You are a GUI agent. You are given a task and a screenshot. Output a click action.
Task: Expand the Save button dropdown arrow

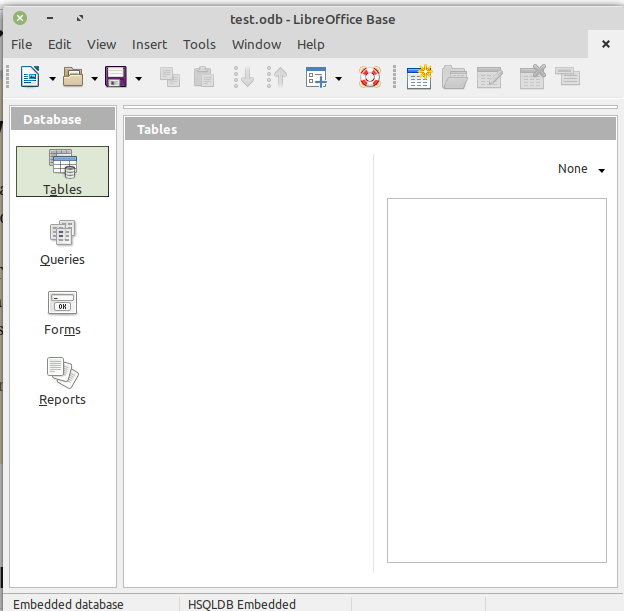[138, 78]
